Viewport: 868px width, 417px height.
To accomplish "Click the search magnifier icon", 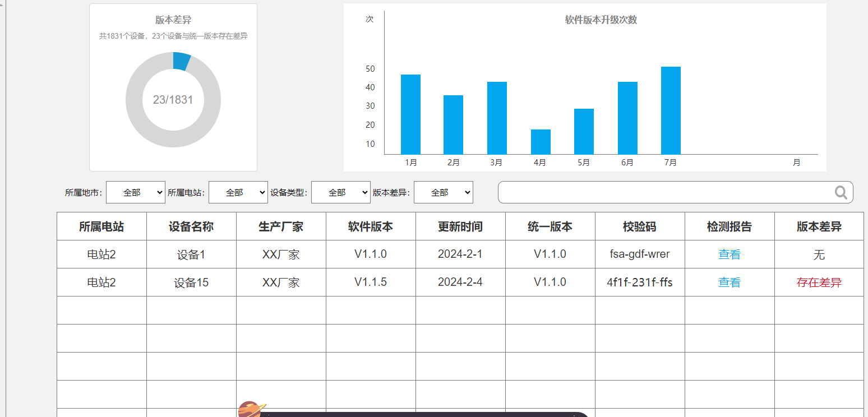I will pos(841,193).
